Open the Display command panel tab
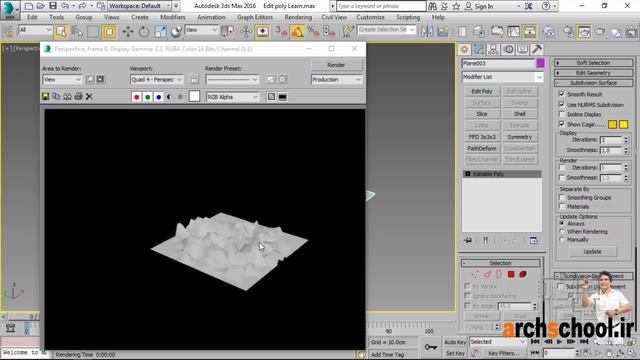The image size is (640, 360). click(522, 49)
